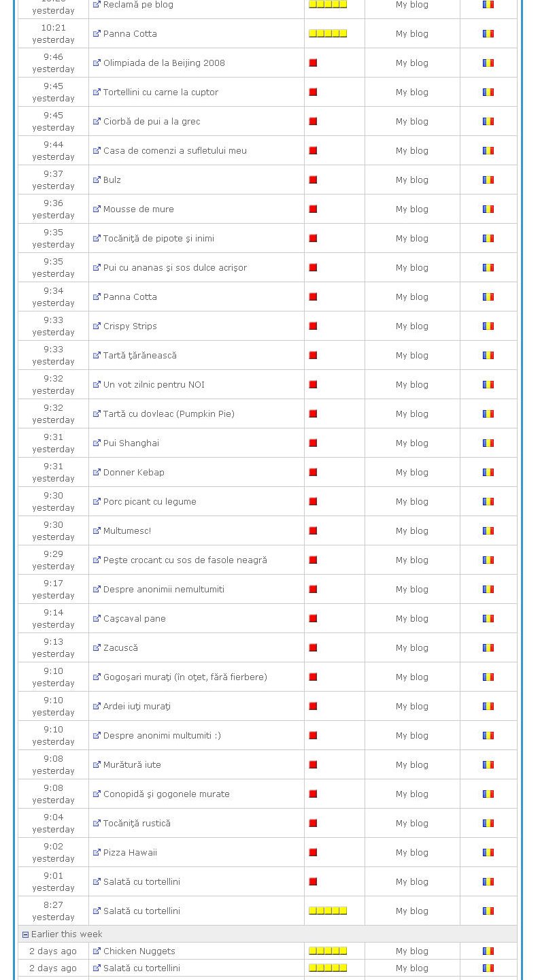Screen dimensions: 557x980
Task: Click external link icon beside Crispy Strips
Action: (97, 326)
